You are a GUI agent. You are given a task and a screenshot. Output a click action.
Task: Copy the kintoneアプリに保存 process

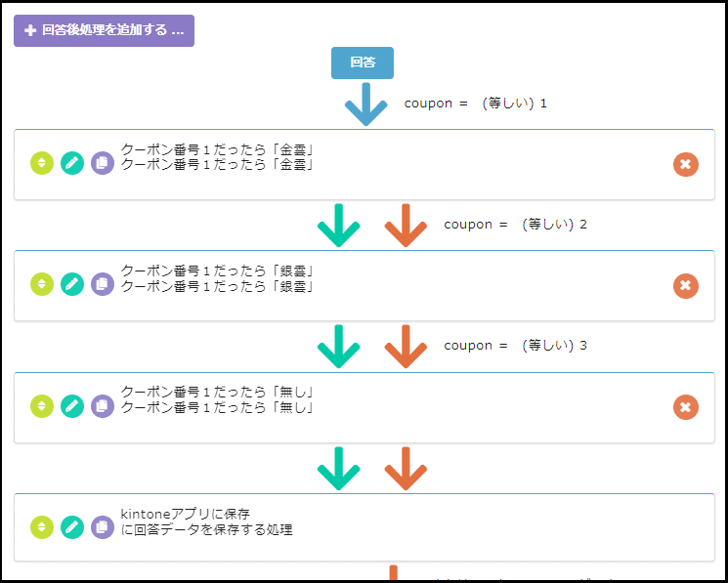(103, 527)
